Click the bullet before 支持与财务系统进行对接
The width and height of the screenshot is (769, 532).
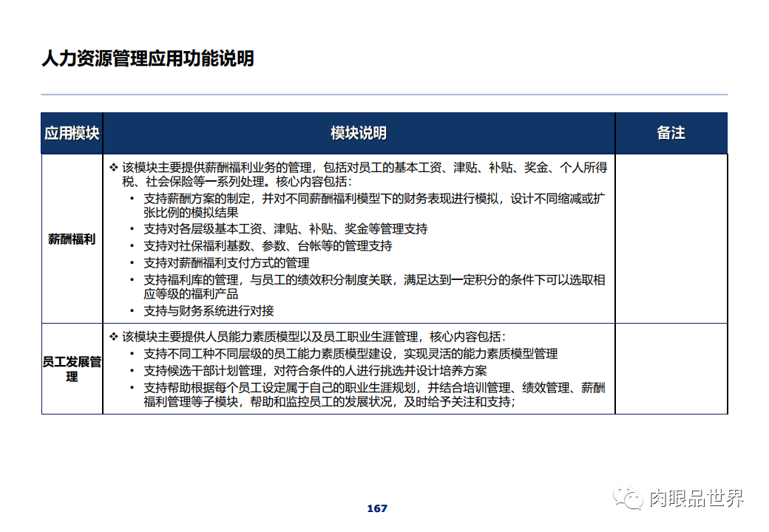(x=133, y=310)
